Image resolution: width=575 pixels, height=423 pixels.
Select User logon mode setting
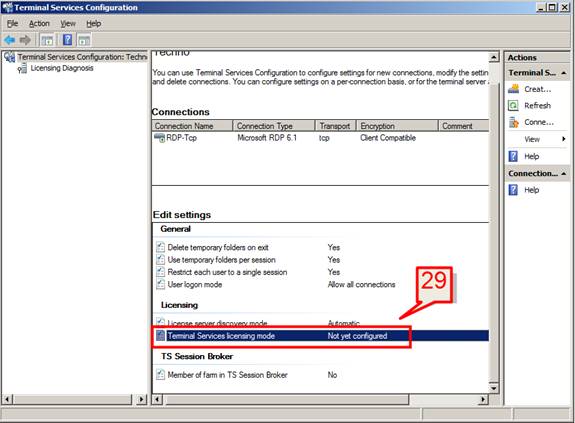click(195, 284)
